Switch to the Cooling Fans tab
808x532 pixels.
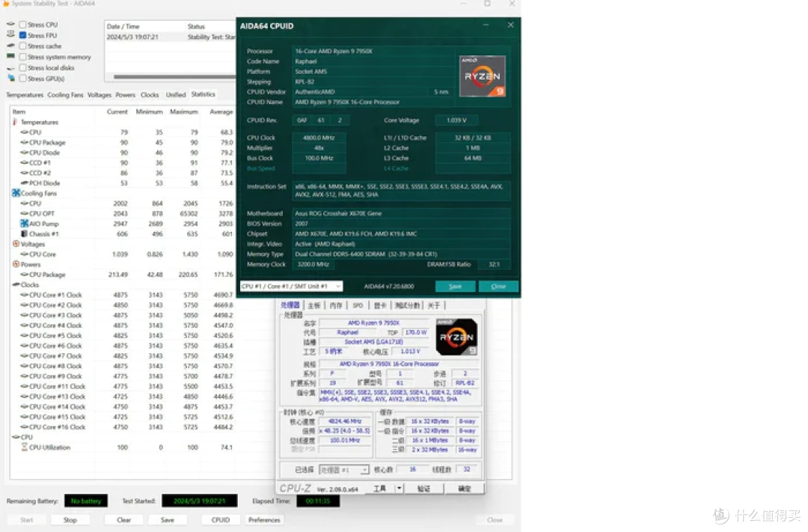(65, 95)
